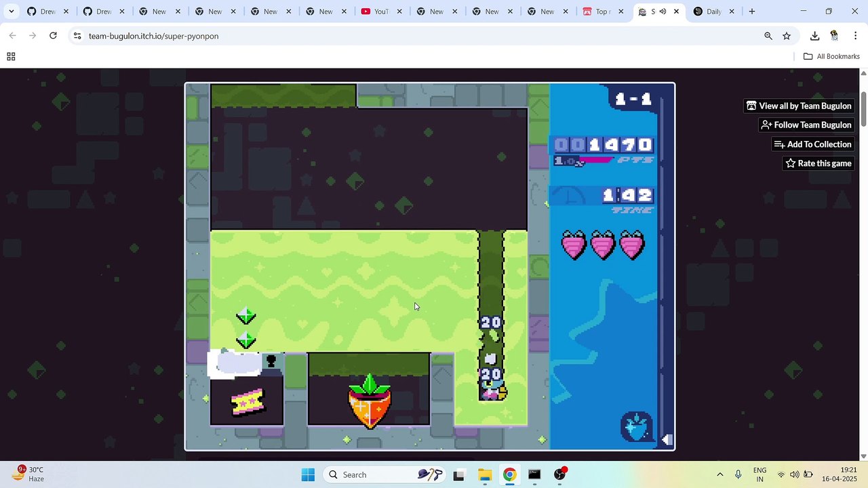Close the Daily tab
This screenshot has height=488, width=868.
(732, 12)
